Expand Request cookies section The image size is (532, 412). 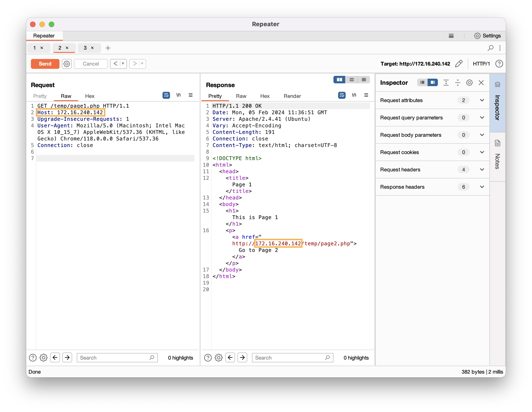432,152
